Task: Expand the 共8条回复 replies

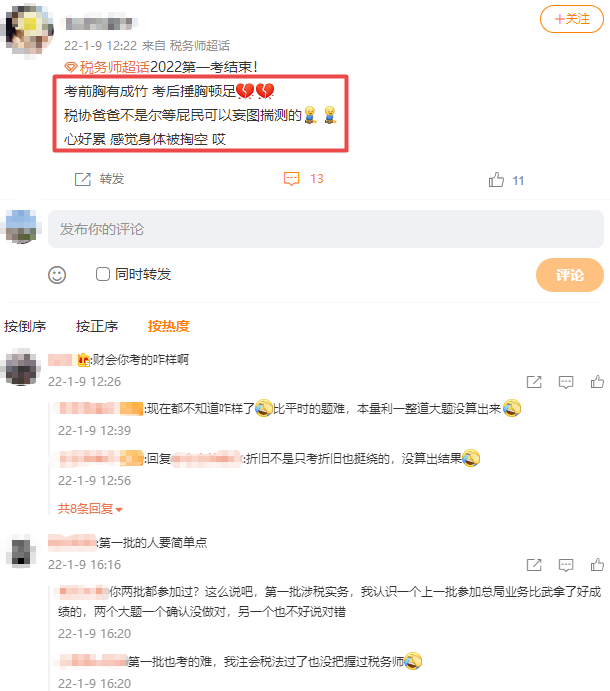Action: (x=90, y=509)
